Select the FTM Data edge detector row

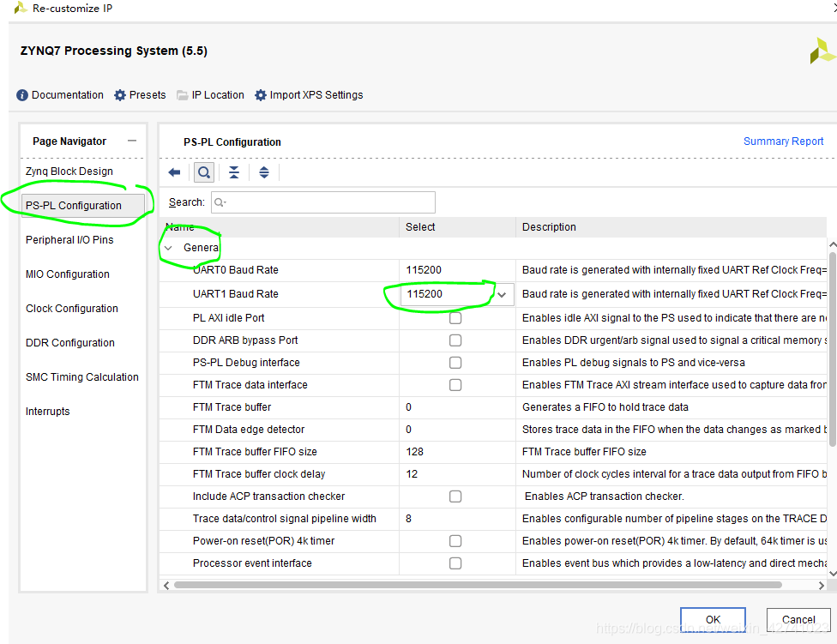coord(493,430)
